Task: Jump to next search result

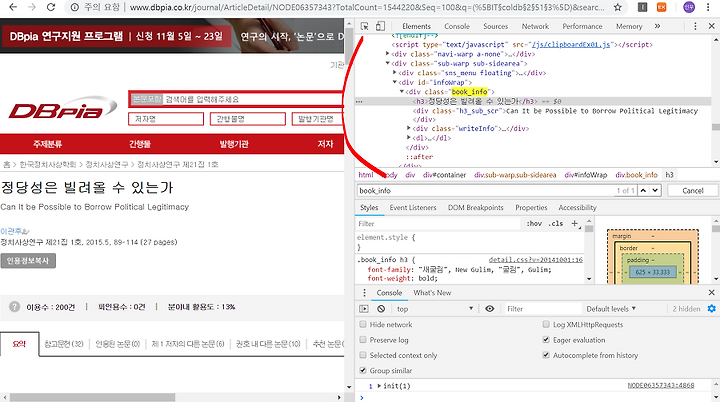Action: tap(655, 190)
